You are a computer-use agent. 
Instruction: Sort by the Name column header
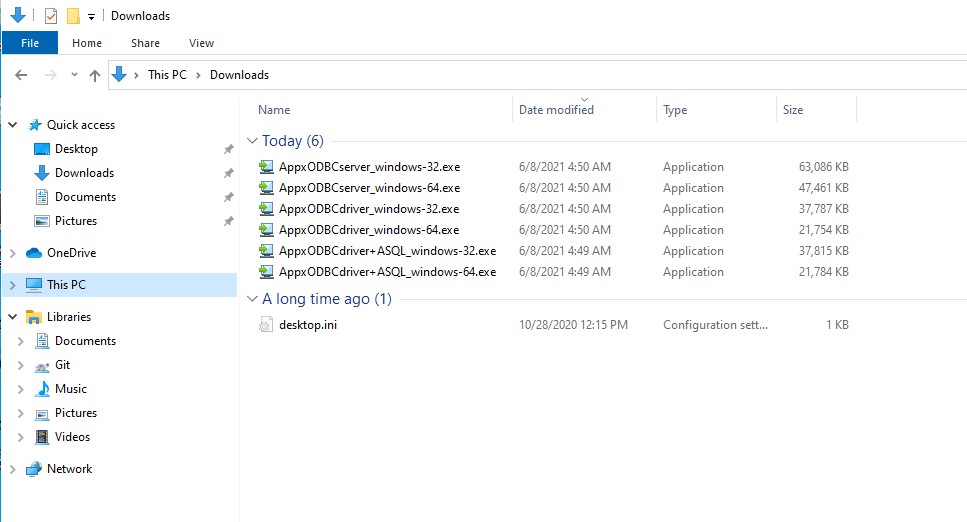[274, 110]
